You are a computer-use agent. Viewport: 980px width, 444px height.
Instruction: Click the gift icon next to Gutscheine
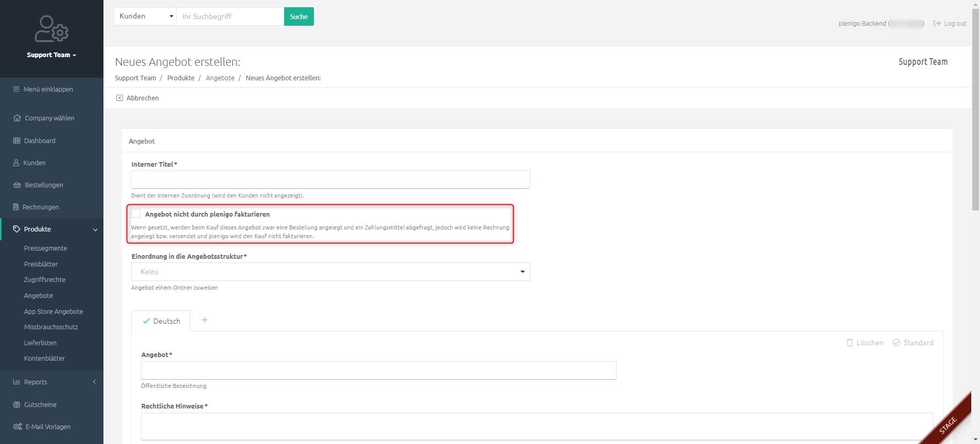(x=17, y=404)
